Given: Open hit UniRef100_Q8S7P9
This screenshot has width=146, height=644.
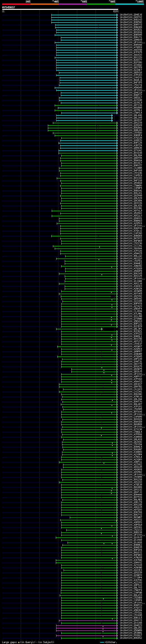Looking at the screenshot, I should (x=131, y=67).
